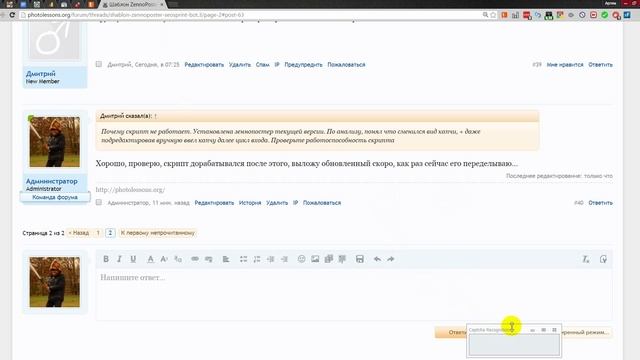Toggle Italic formatting in reply editor
The height and width of the screenshot is (360, 640).
point(119,259)
